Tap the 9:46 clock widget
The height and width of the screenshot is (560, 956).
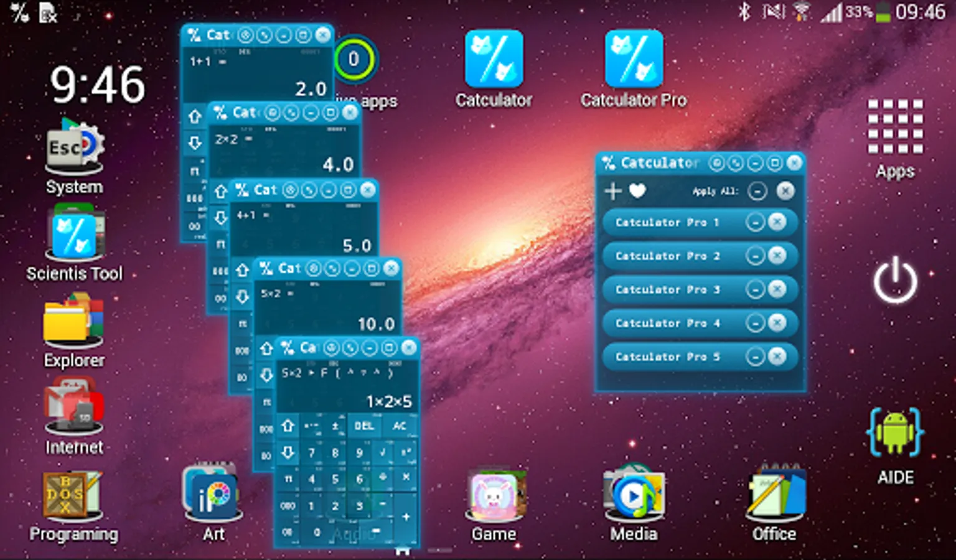[x=98, y=85]
